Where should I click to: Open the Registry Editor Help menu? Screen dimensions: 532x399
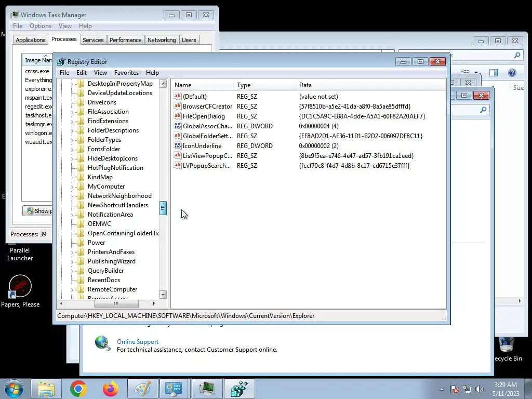pyautogui.click(x=152, y=73)
